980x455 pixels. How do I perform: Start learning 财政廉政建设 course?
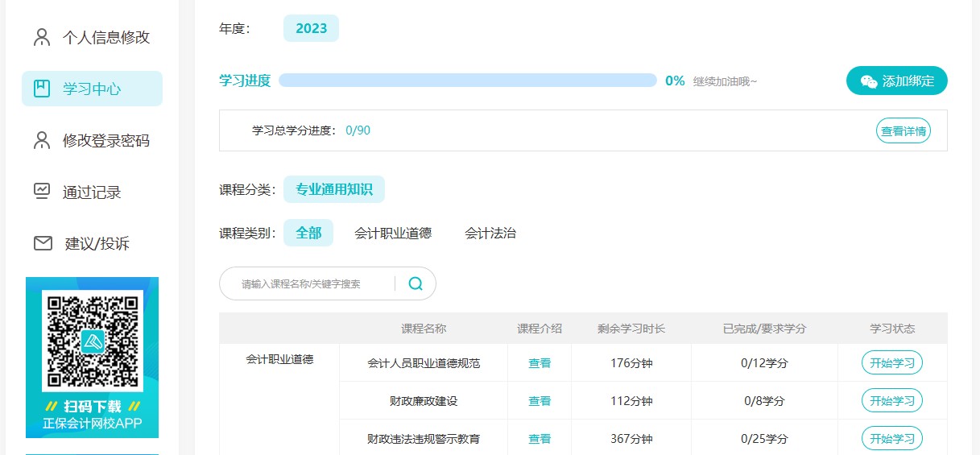pos(891,401)
